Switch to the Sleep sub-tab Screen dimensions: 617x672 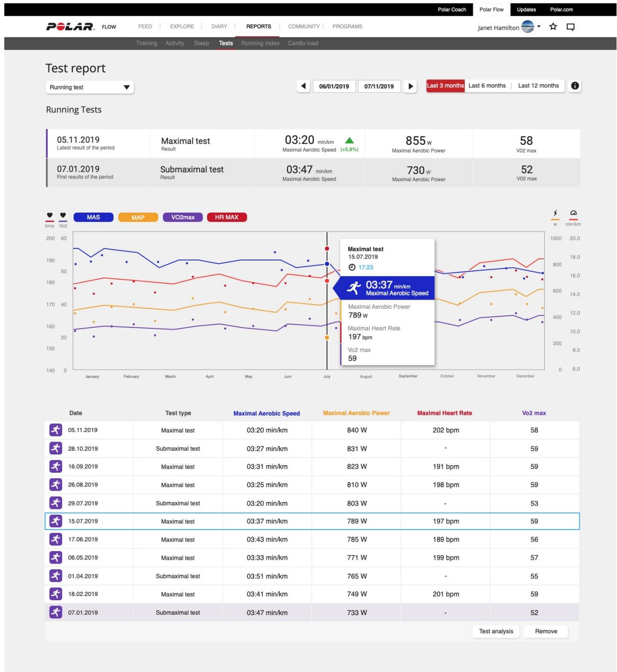click(201, 43)
